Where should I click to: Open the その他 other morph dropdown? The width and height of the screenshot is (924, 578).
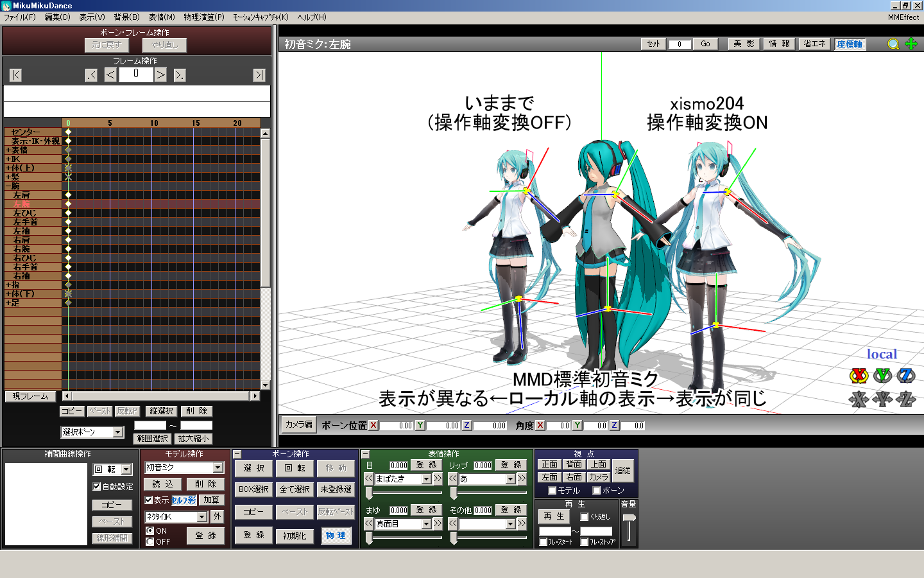[x=510, y=524]
